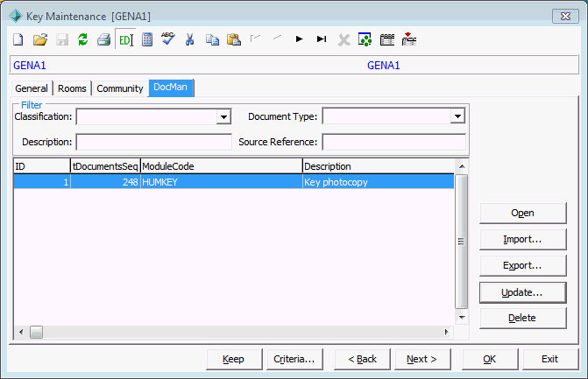
Task: Focus the Source Reference text field
Action: click(393, 143)
